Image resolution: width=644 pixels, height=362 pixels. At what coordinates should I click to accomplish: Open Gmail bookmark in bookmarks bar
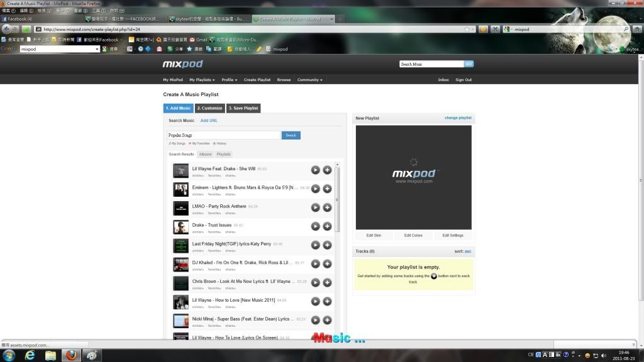click(198, 40)
